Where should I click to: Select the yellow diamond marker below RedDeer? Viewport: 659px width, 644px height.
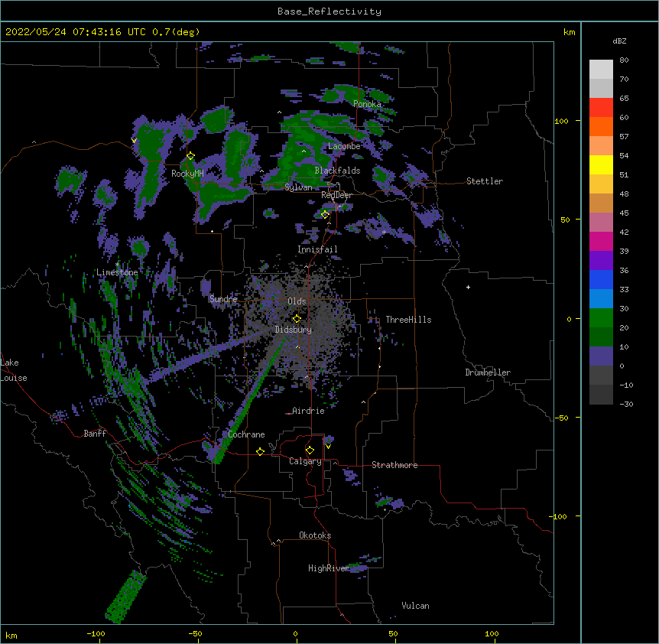[x=325, y=215]
